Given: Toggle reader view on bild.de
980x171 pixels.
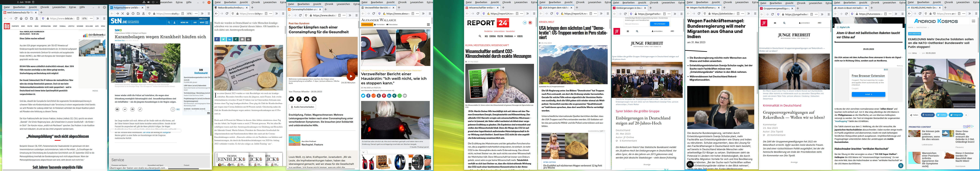Looking at the screenshot, I should tap(78, 18).
